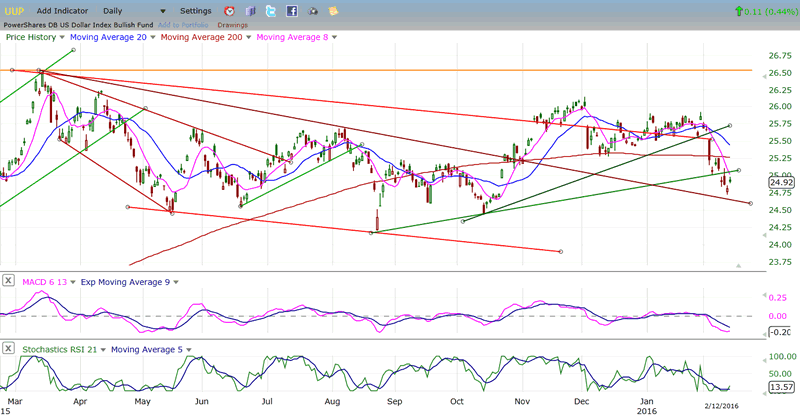Screen dimensions: 800x416
Task: Share chart via Twitter icon
Action: 270,11
